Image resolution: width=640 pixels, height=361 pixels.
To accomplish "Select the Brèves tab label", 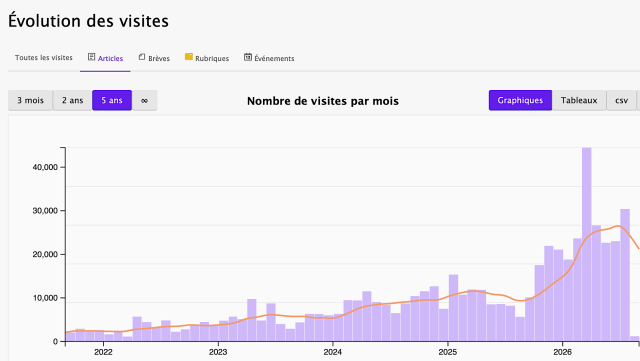I will [x=159, y=58].
